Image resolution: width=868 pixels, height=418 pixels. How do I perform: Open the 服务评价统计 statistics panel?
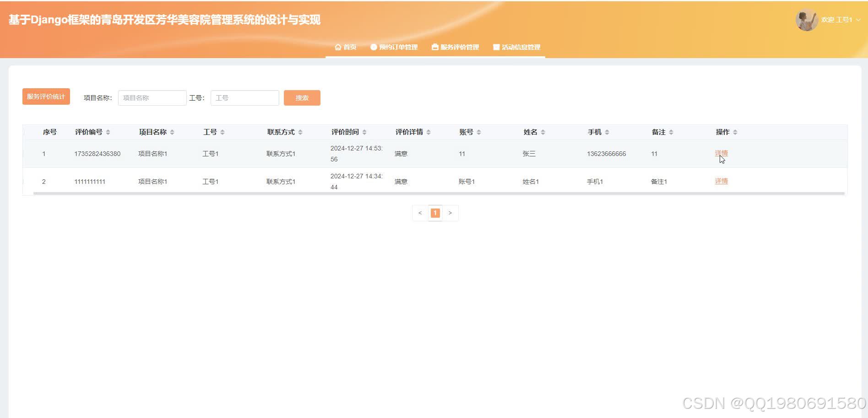pos(46,96)
